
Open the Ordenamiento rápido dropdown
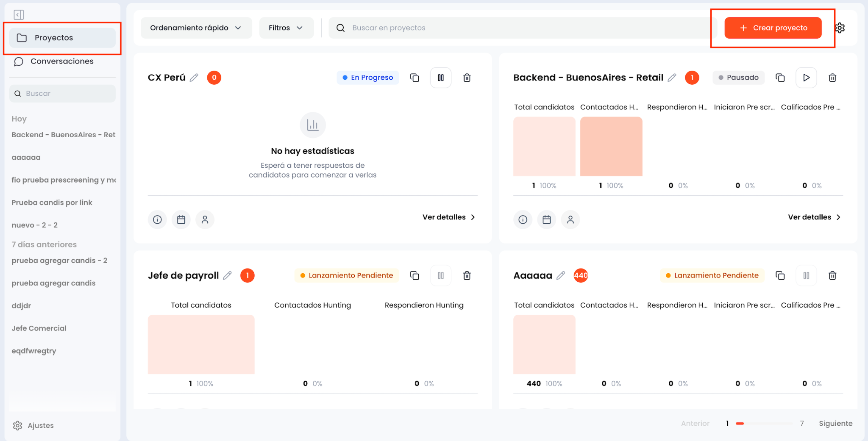(196, 28)
